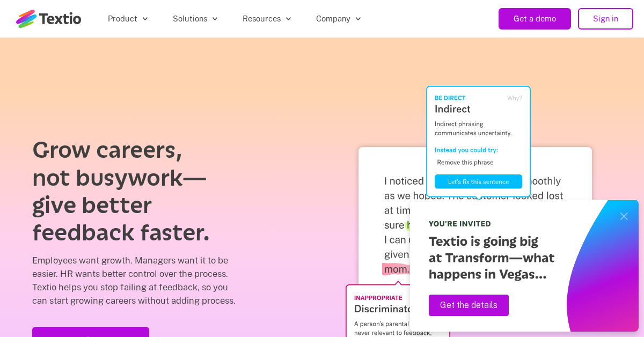
Task: Expand the Resources dropdown chevron
Action: [x=288, y=19]
